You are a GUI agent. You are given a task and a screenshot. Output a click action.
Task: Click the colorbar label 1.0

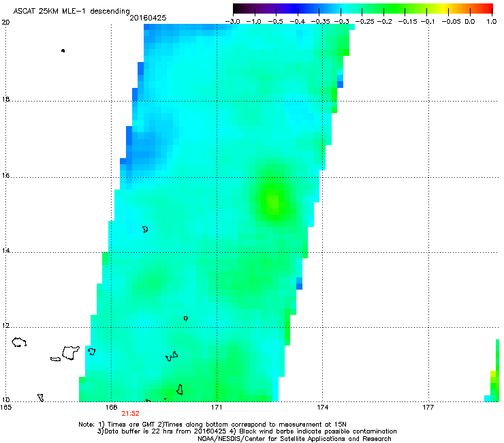pos(492,22)
